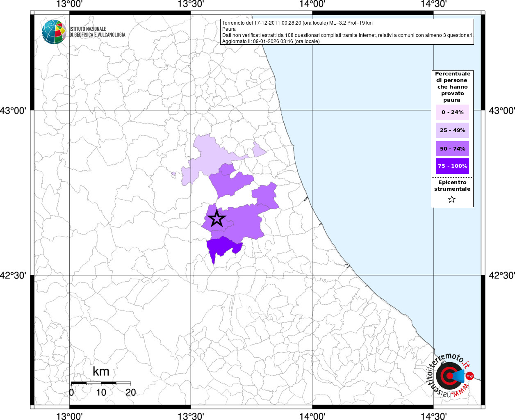Screen dimensions: 515x420
Task: Click the km scale bar
Action: click(101, 383)
